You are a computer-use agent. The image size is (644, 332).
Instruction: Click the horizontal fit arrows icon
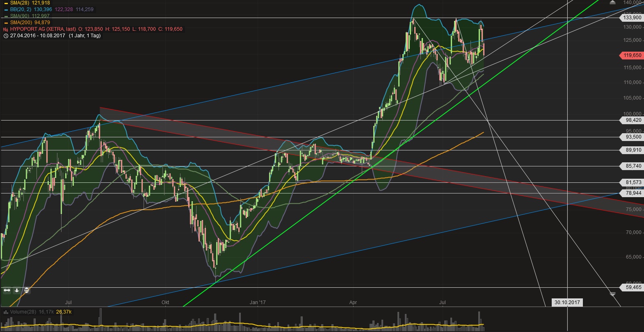click(7, 290)
